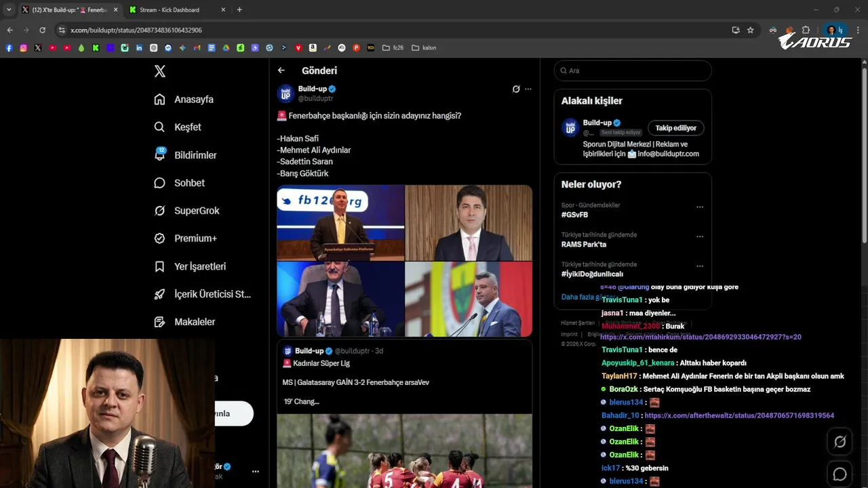Open floating Grok button at bottom right
868x488 pixels.
click(x=840, y=442)
